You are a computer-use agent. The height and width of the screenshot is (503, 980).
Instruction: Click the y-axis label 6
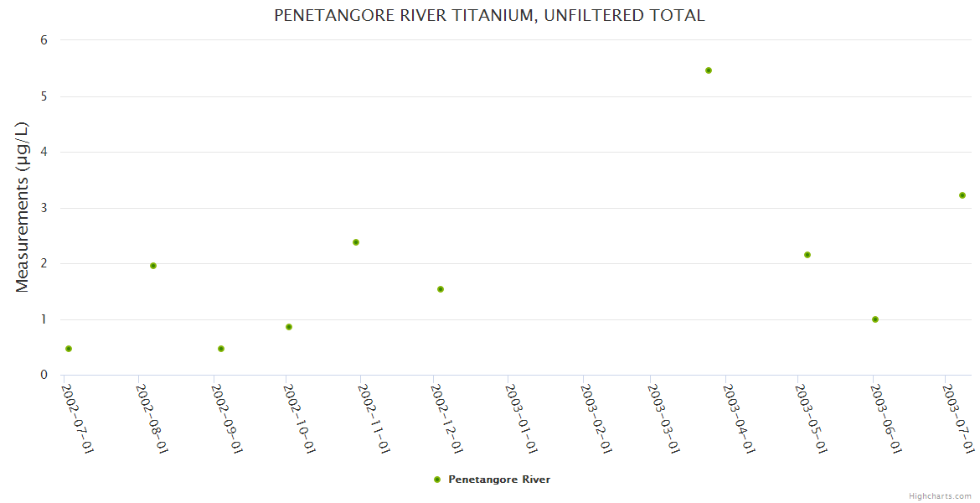pyautogui.click(x=44, y=40)
